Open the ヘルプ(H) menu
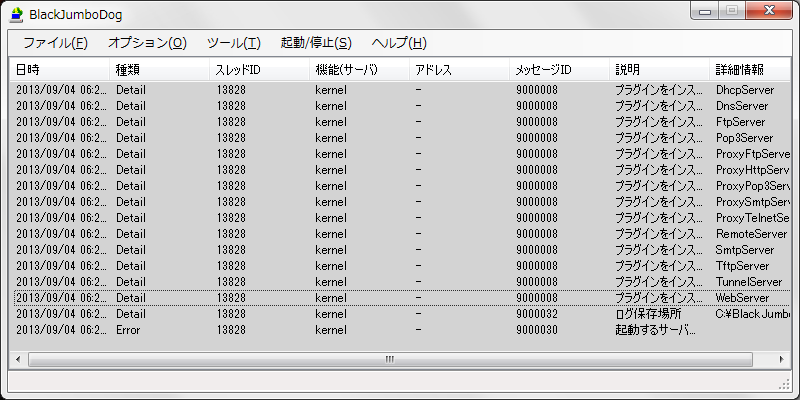The width and height of the screenshot is (800, 400). [x=399, y=43]
